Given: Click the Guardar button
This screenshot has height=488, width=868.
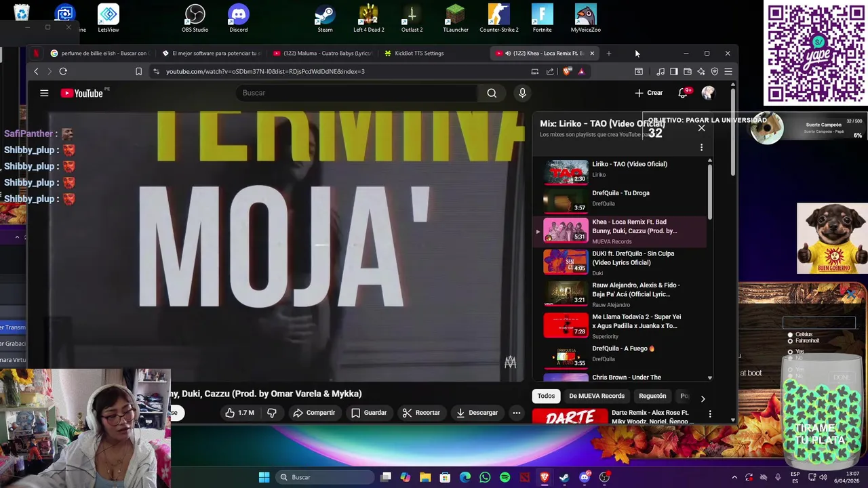Looking at the screenshot, I should click(x=368, y=413).
